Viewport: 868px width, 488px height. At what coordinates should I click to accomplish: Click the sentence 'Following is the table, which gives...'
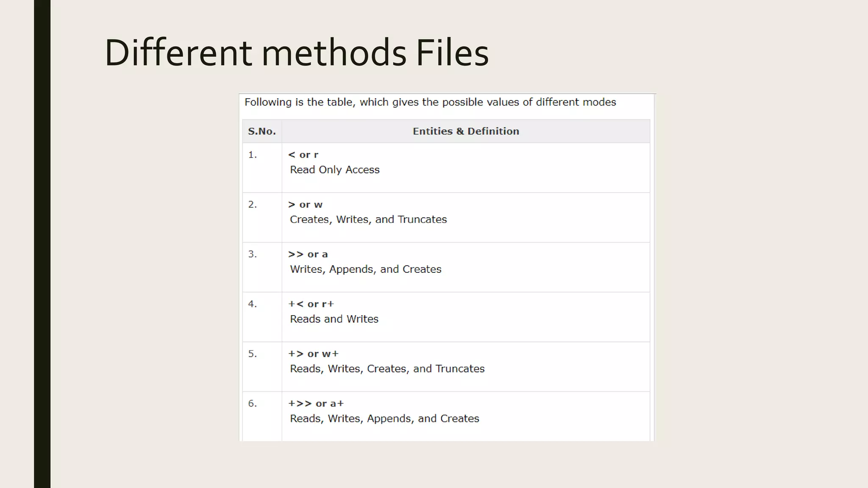point(430,102)
